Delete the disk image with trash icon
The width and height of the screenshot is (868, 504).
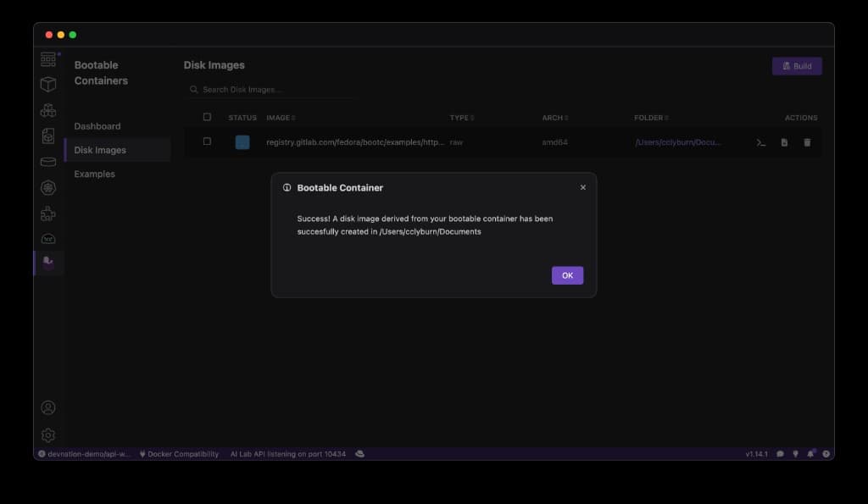(807, 142)
